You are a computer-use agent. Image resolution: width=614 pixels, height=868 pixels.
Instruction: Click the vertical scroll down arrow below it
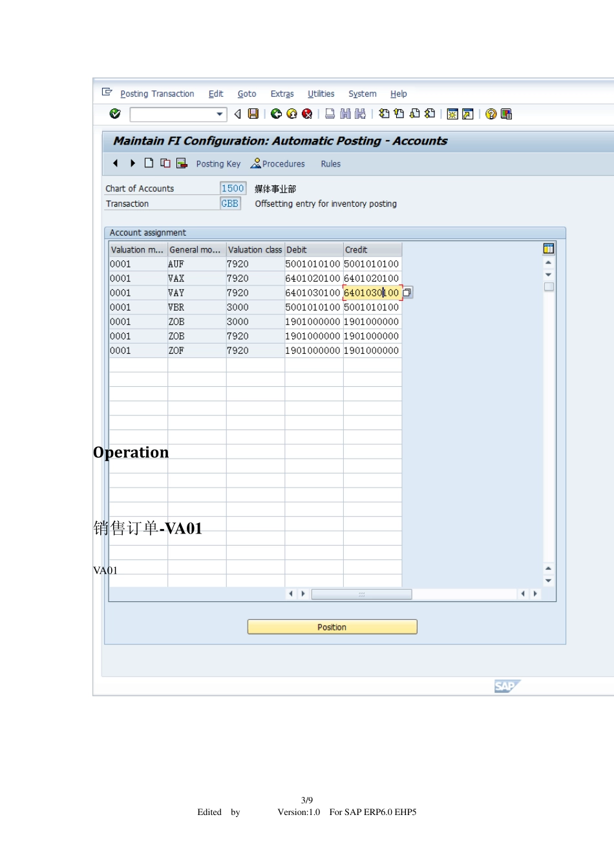[549, 274]
